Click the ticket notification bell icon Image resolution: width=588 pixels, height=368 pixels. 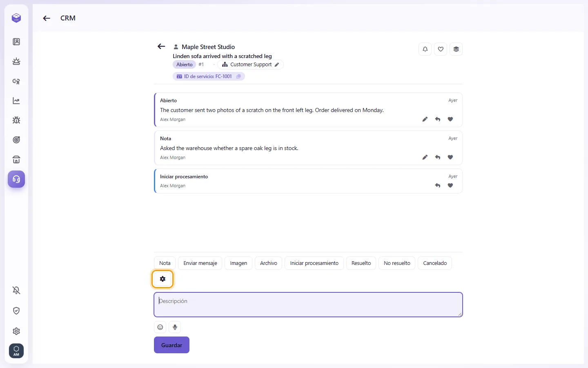tap(425, 49)
